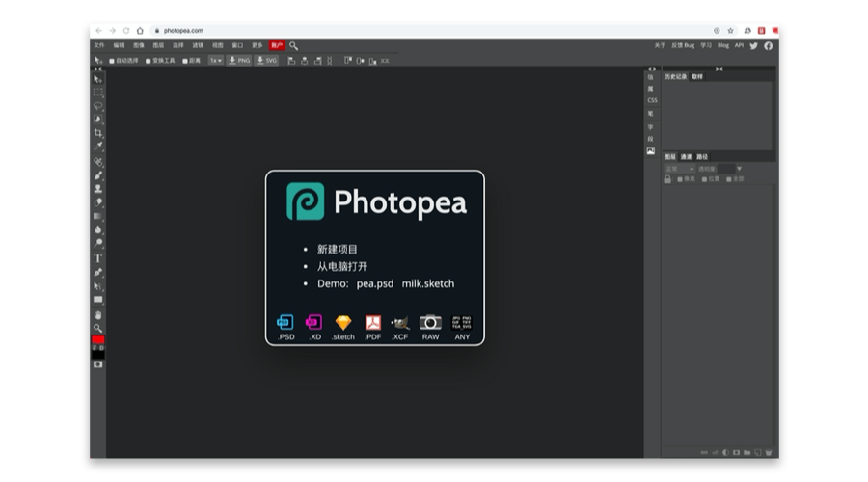Open the 图像 menu
Viewport: 868px width, 482px height.
(139, 45)
